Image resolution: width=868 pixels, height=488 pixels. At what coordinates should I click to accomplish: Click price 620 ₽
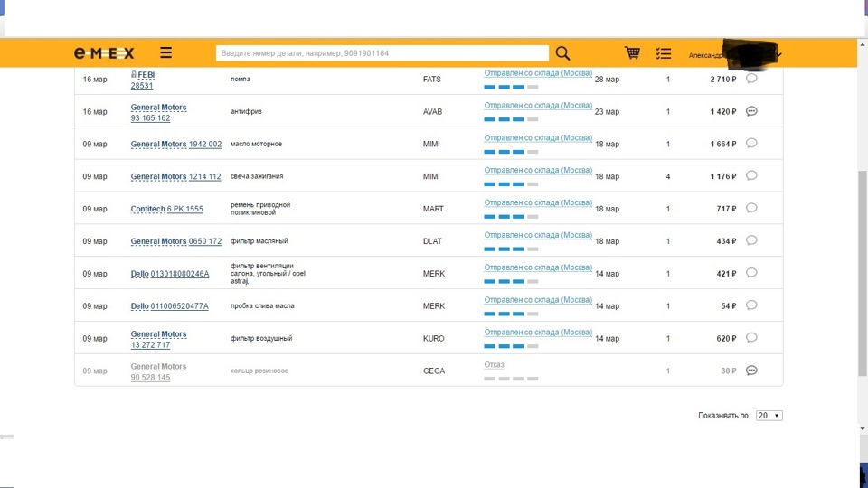726,339
